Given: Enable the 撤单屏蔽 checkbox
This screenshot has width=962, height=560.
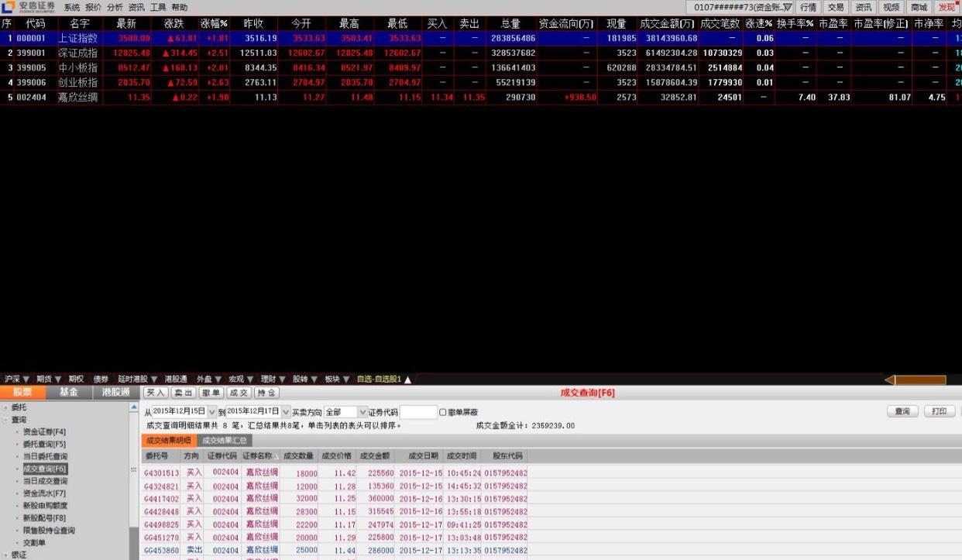Looking at the screenshot, I should pyautogui.click(x=443, y=412).
